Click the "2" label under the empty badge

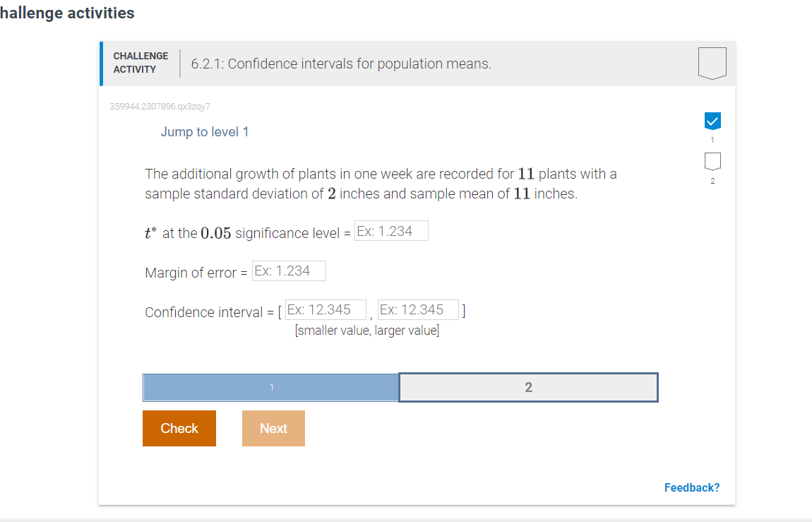pos(712,181)
